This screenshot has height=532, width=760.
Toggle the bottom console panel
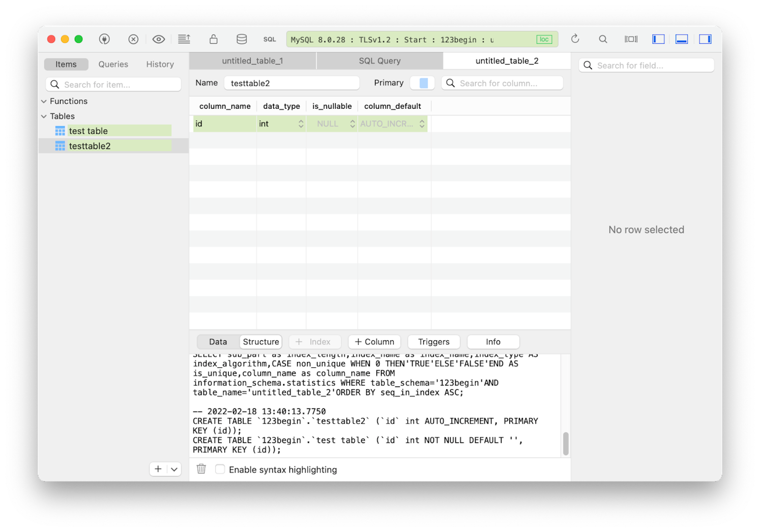click(682, 39)
